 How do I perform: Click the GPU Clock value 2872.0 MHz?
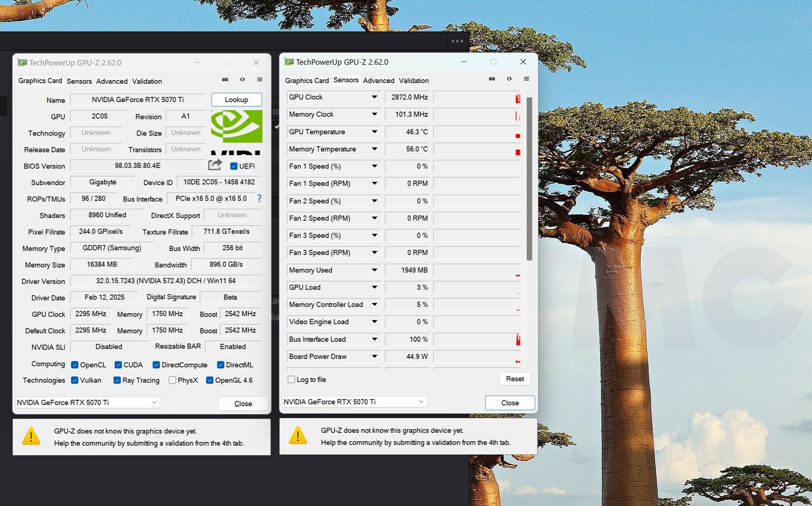tap(408, 97)
